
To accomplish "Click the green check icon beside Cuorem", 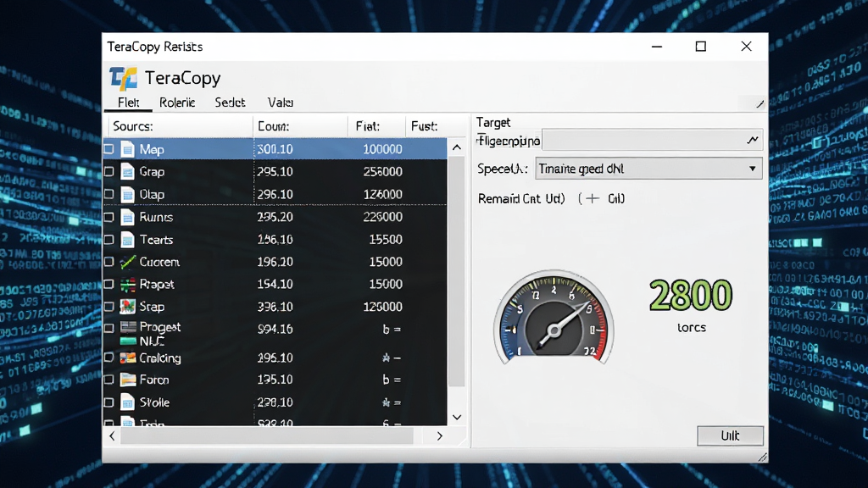I will click(x=128, y=262).
